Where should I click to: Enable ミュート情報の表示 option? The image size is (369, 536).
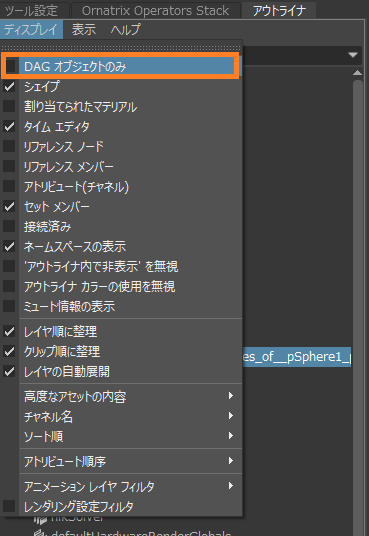click(9, 306)
